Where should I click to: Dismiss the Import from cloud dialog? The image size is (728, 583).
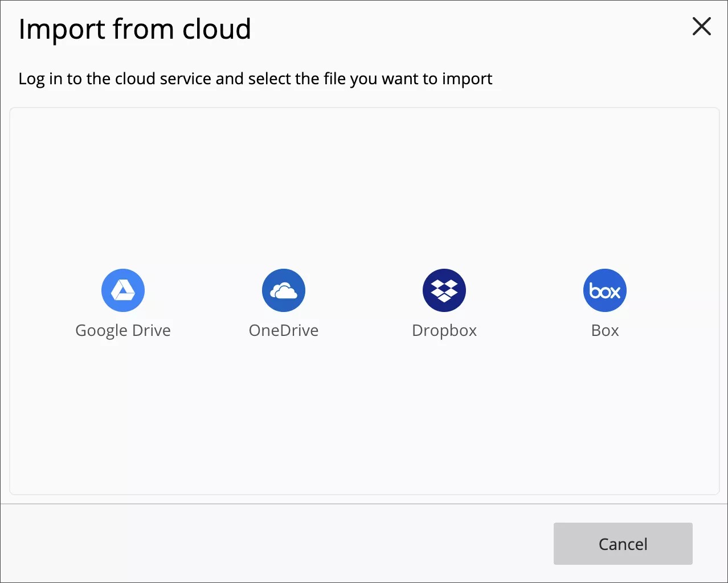pos(701,26)
